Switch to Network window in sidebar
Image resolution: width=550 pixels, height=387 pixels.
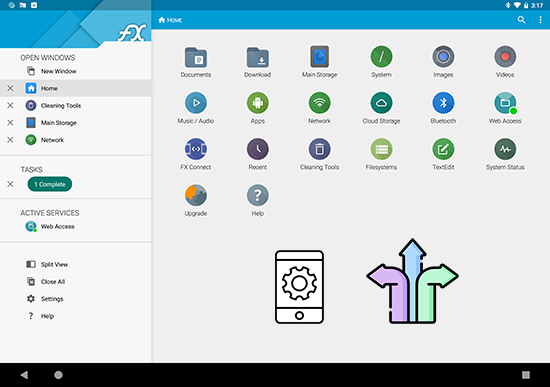(75, 140)
